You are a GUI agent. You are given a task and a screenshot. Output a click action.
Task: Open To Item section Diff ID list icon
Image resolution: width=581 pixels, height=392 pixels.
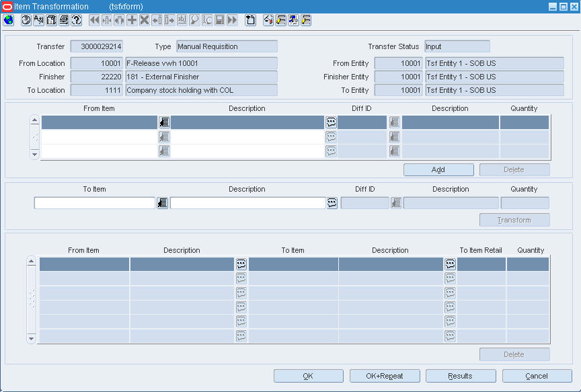[x=396, y=203]
